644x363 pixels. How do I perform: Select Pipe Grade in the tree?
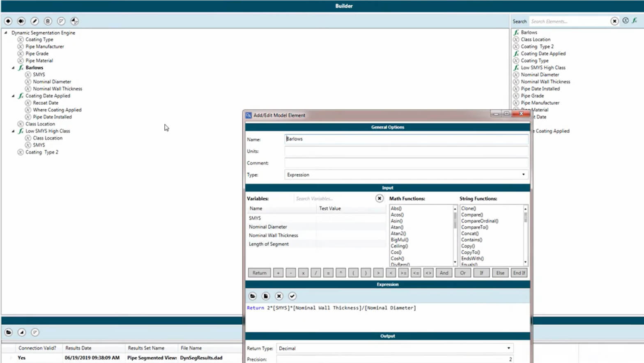tap(37, 53)
